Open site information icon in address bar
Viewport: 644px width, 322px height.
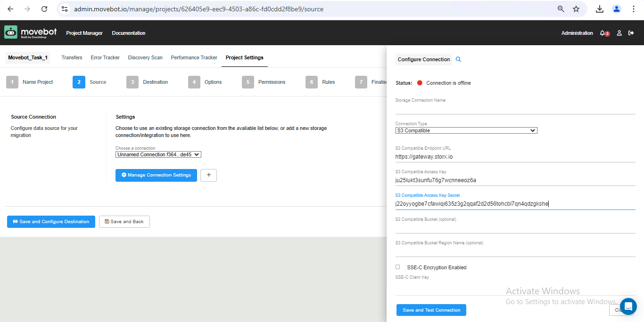[x=65, y=9]
